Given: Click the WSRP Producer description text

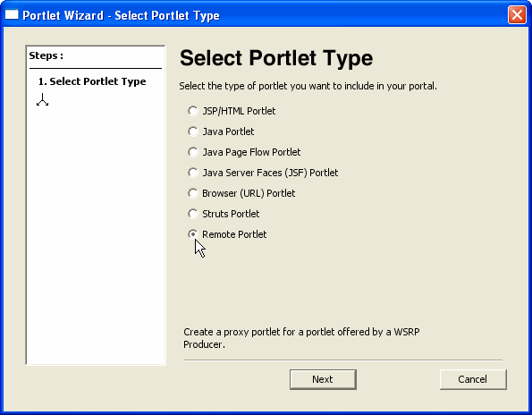Looking at the screenshot, I should pyautogui.click(x=301, y=338).
